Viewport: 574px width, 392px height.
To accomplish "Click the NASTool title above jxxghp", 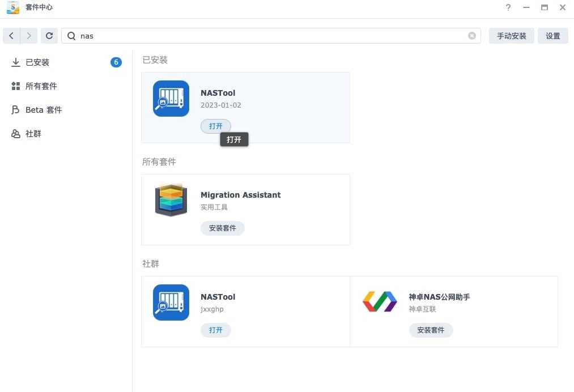I will (x=218, y=297).
